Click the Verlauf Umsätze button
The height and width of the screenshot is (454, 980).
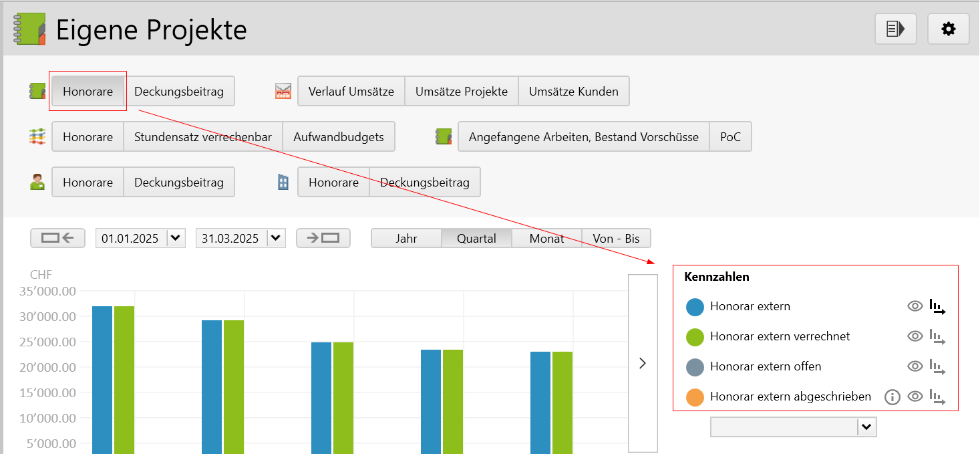pos(351,92)
